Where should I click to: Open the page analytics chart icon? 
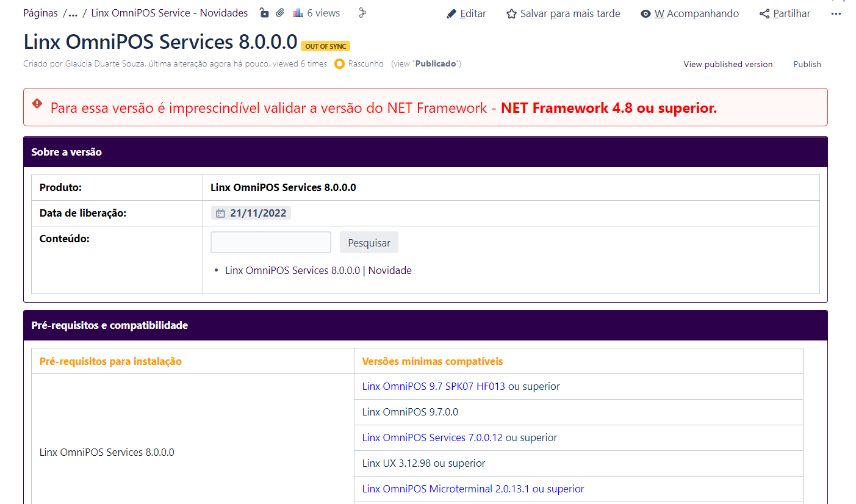tap(298, 13)
